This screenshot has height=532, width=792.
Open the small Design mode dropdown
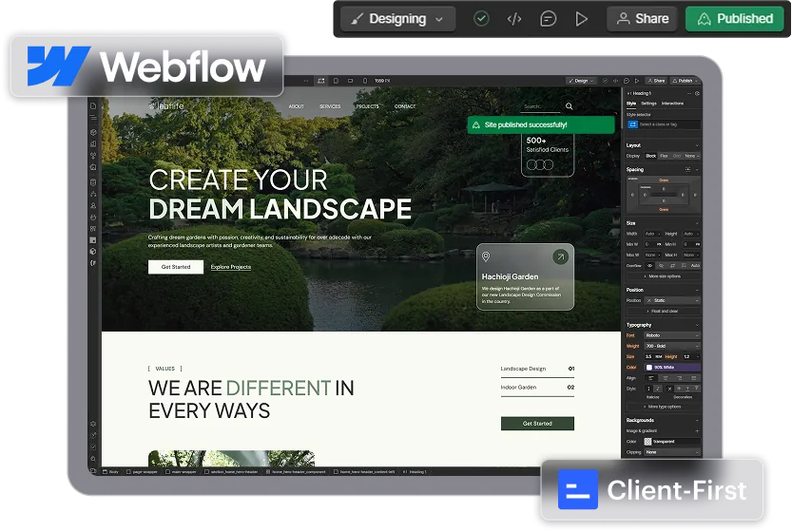(x=581, y=81)
